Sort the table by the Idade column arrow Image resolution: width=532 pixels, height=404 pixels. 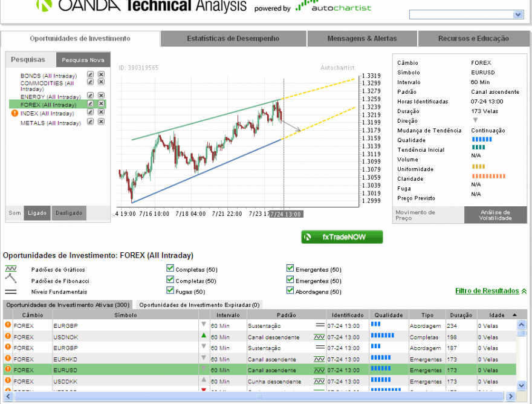514,315
